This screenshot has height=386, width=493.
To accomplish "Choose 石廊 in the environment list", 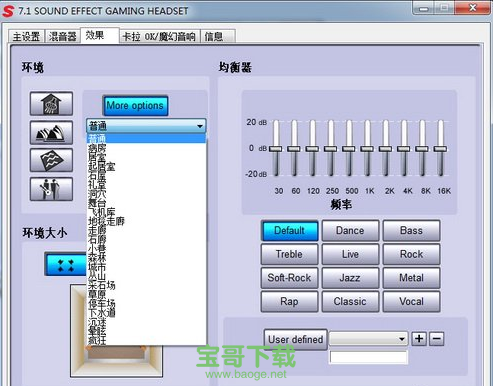I will [146, 239].
